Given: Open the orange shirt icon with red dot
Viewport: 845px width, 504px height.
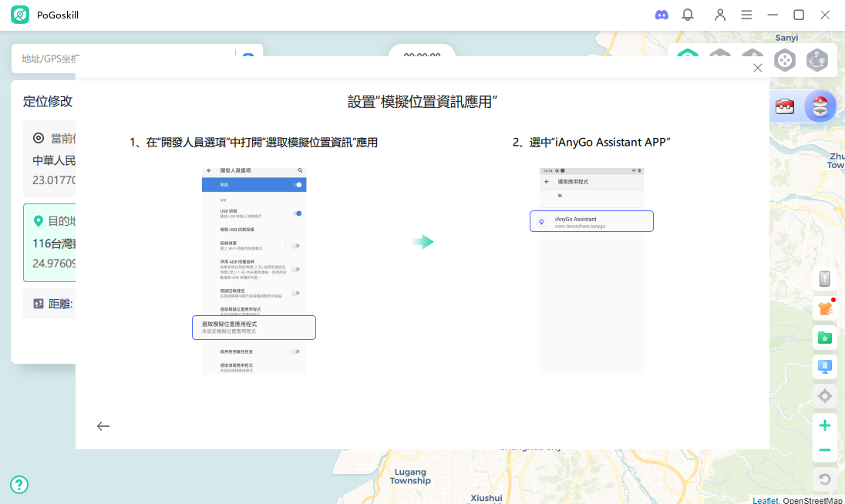Looking at the screenshot, I should (x=824, y=308).
